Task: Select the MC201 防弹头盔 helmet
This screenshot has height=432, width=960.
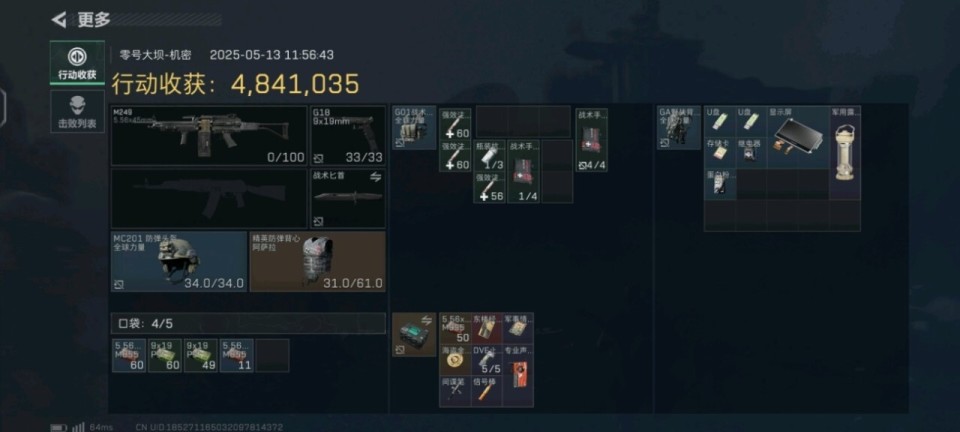Action: click(179, 261)
